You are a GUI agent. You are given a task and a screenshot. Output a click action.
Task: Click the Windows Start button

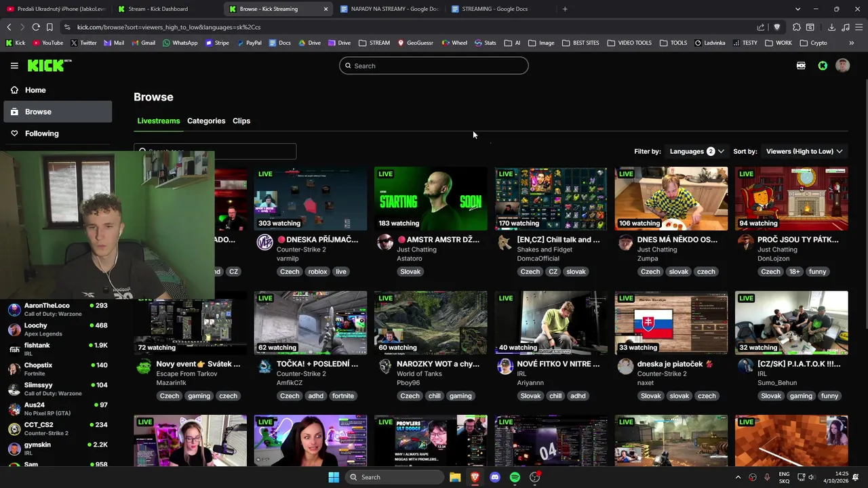(x=334, y=477)
